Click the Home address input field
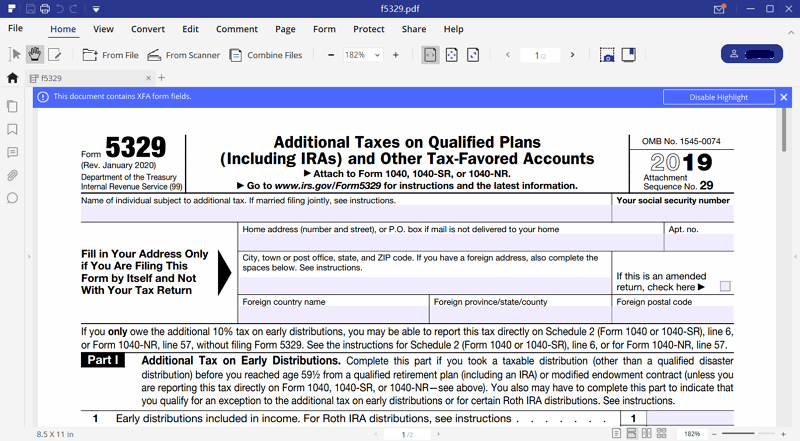800x441 pixels. tap(451, 242)
